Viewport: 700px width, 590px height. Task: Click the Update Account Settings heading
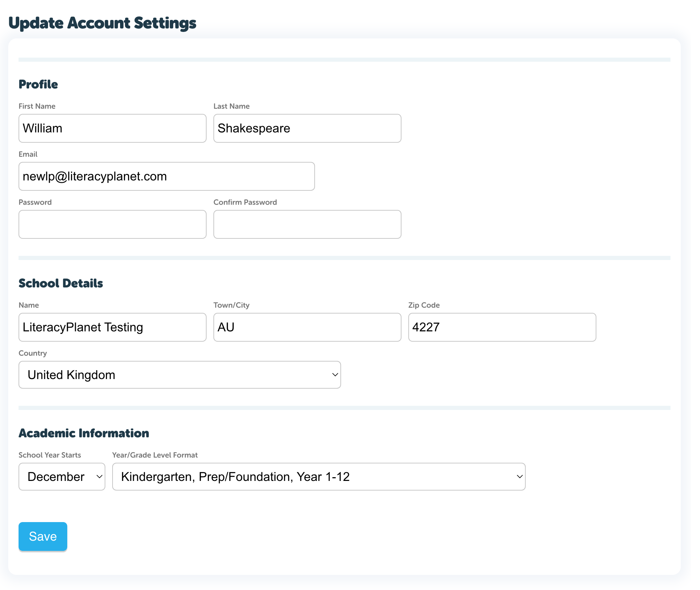[x=102, y=23]
